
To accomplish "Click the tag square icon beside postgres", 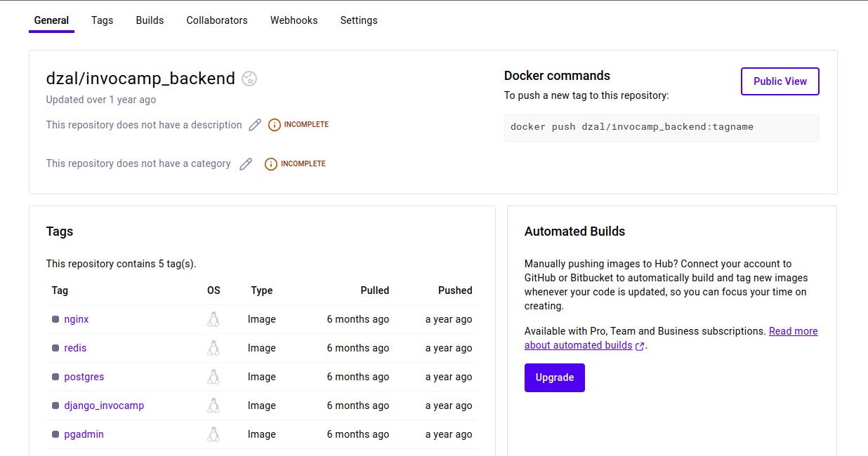I will [x=54, y=376].
